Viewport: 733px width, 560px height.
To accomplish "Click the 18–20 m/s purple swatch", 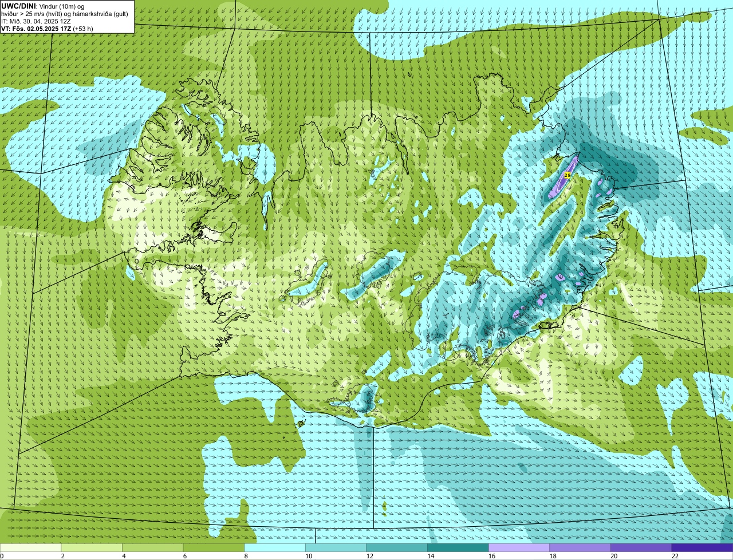I will tap(580, 547).
